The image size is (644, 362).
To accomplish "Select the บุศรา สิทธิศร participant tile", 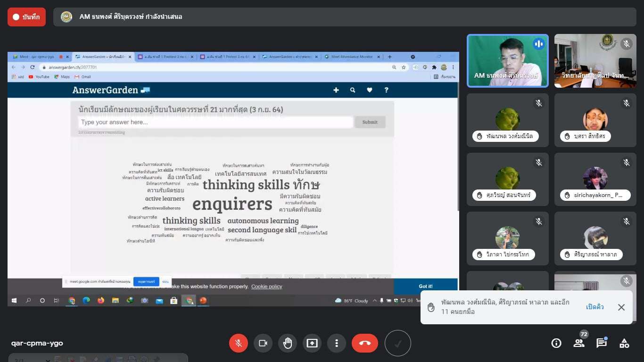I will click(x=595, y=120).
